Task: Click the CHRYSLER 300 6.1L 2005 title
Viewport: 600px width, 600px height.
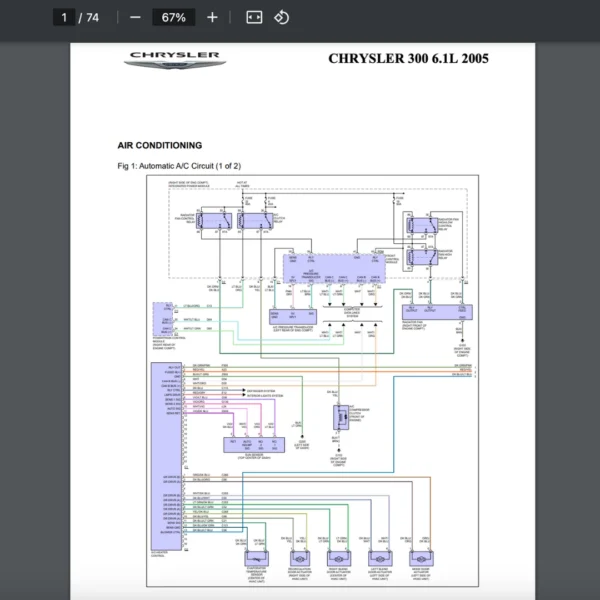Action: point(408,58)
